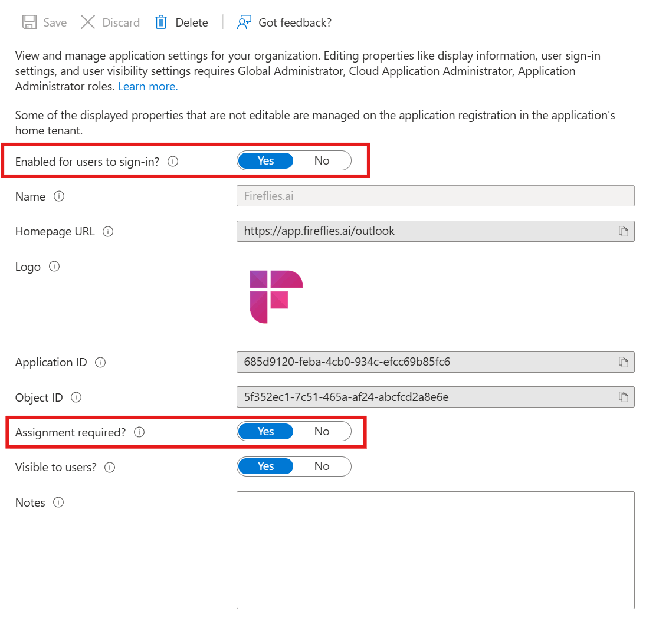Click inside the Notes text area
Viewport: 669px width, 644px height.
pyautogui.click(x=435, y=548)
